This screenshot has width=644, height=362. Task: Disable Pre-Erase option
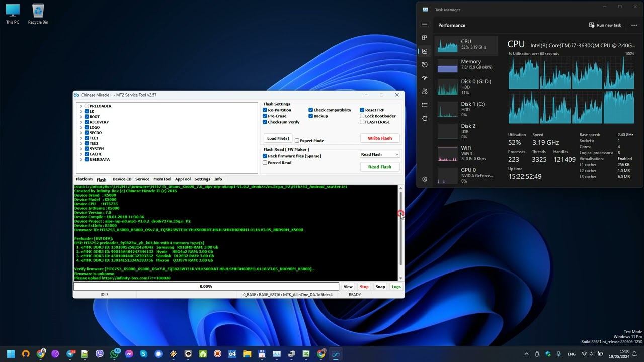click(265, 116)
